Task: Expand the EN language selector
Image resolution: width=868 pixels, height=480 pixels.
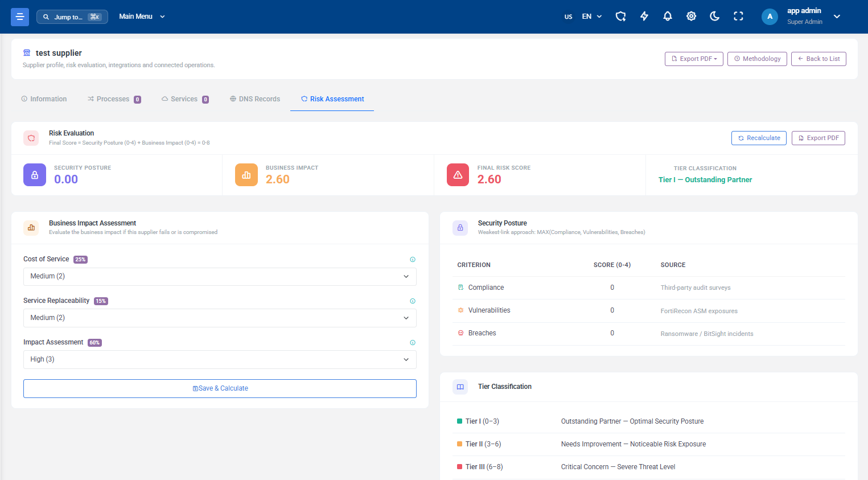Action: click(x=592, y=17)
